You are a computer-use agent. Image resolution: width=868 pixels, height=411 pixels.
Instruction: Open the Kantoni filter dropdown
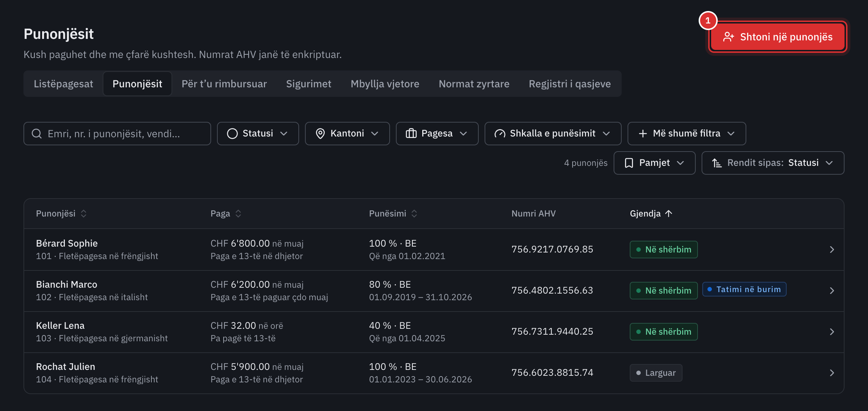[x=347, y=134]
